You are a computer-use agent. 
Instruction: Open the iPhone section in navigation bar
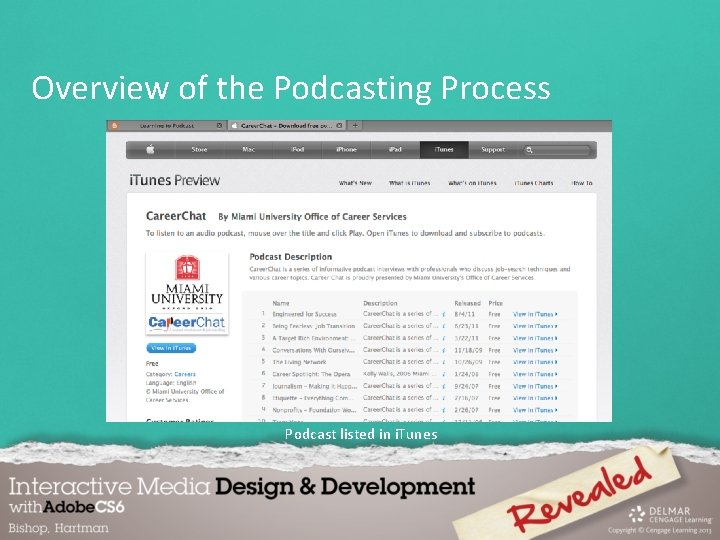pos(346,149)
